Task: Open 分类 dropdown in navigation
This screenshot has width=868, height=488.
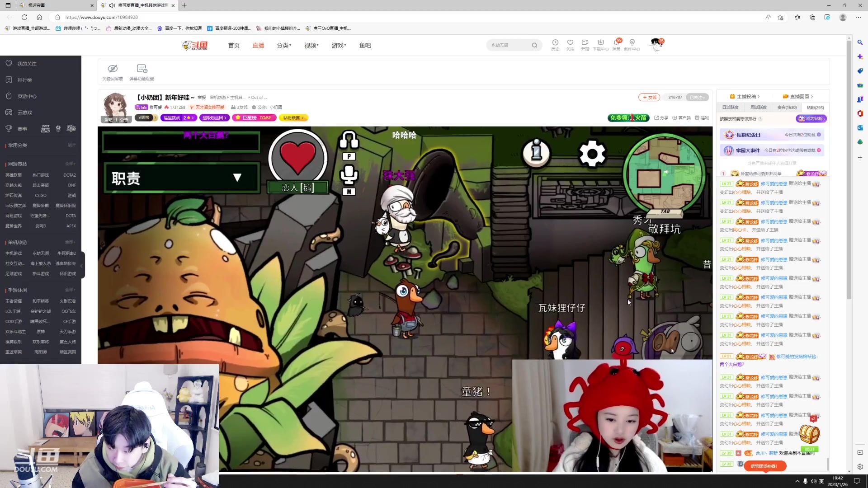Action: tap(284, 45)
